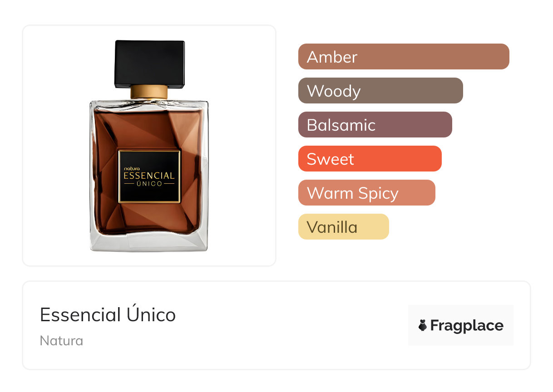Click the Fragplace badge background

pyautogui.click(x=461, y=325)
